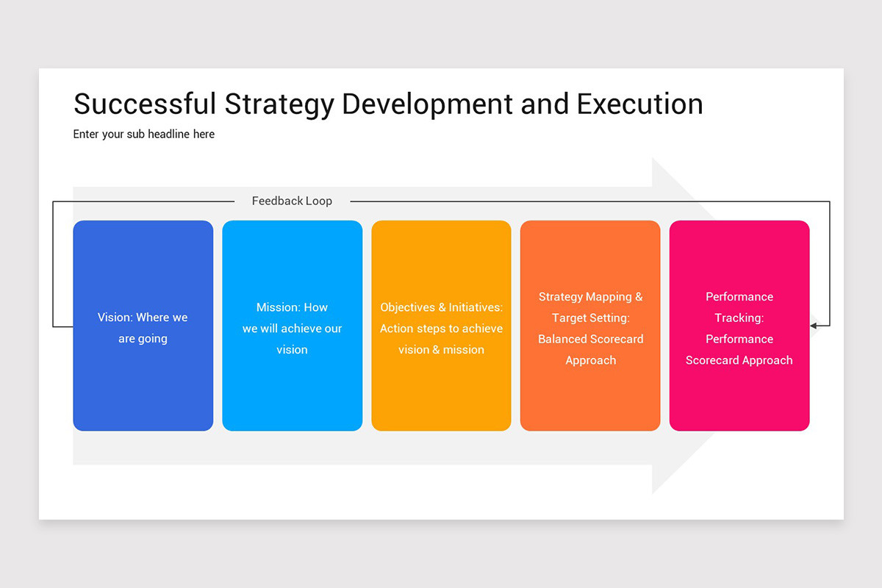This screenshot has height=588, width=882.
Task: Click the light blue Mission box
Action: 292,325
